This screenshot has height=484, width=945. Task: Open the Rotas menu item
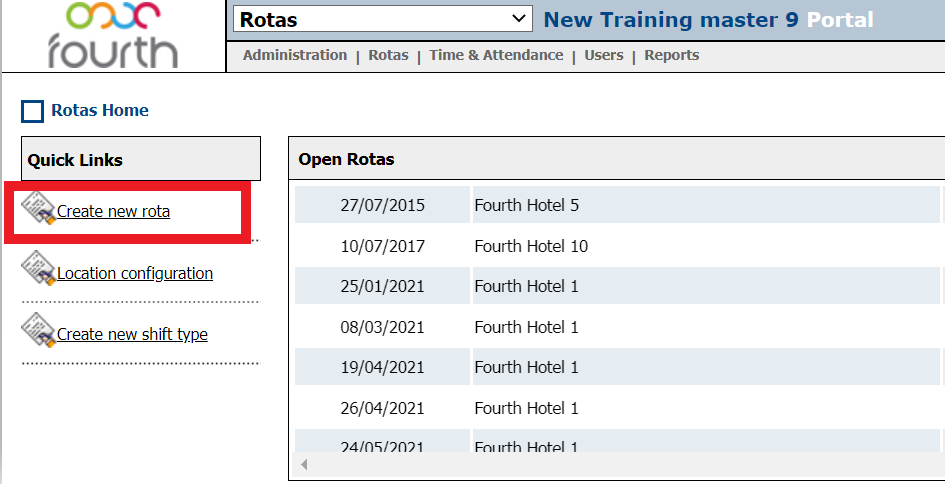tap(388, 55)
